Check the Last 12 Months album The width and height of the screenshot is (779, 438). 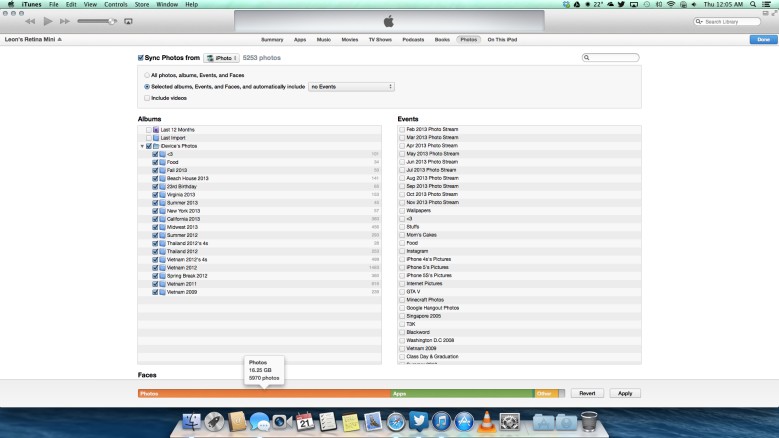tap(149, 130)
